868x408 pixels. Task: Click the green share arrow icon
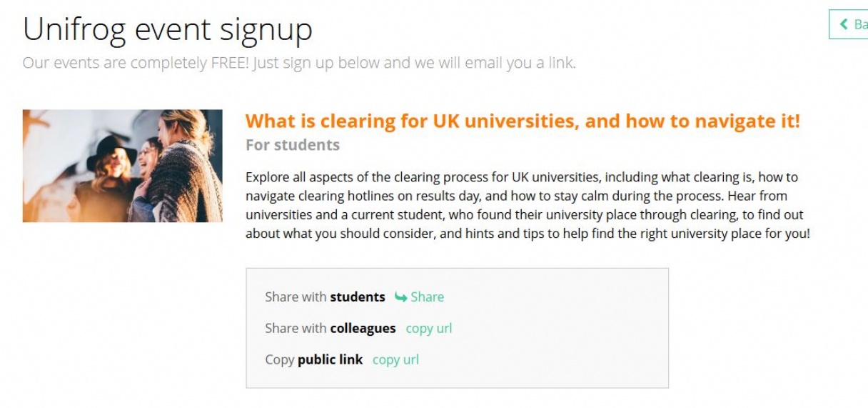tap(400, 297)
